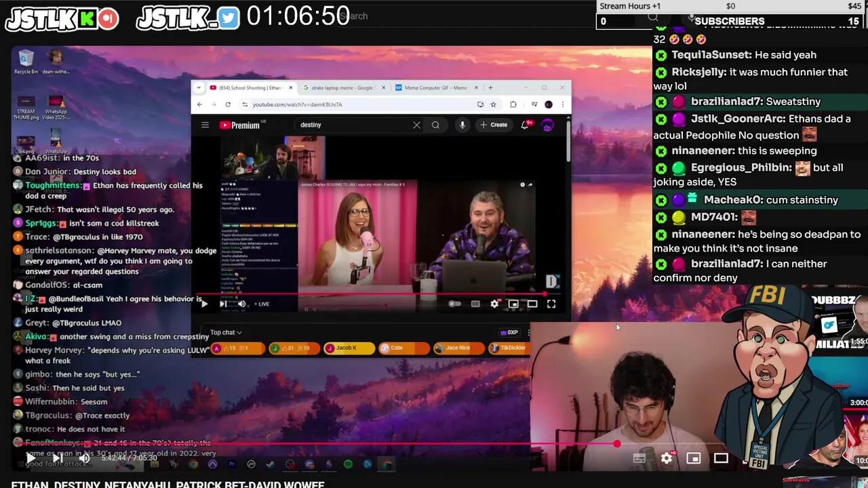This screenshot has width=868, height=488.
Task: Play the outer video with bottom-left play button
Action: tap(31, 459)
